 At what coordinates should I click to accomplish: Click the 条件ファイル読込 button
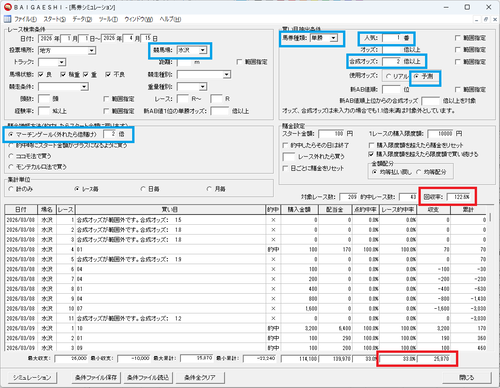pyautogui.click(x=148, y=378)
